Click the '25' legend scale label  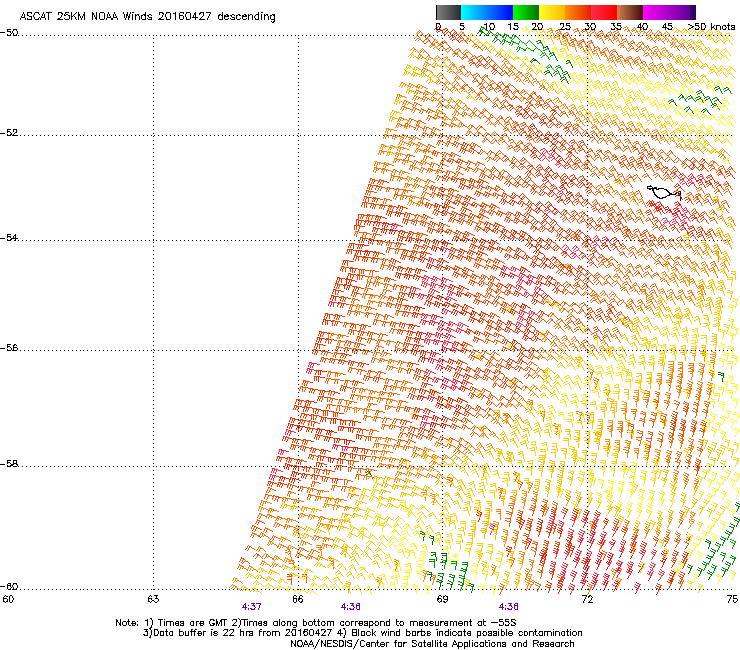(565, 26)
